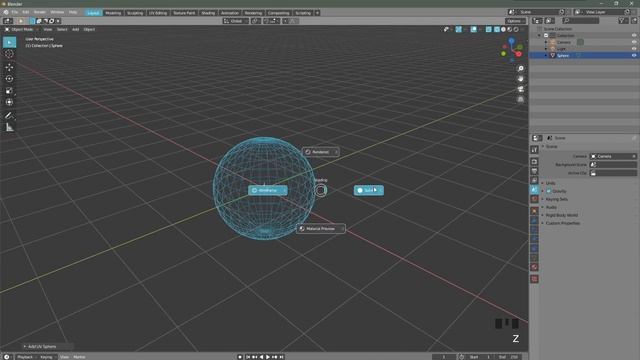This screenshot has width=640, height=360.
Task: Collapse the Collection tree in the outliner
Action: click(x=539, y=36)
